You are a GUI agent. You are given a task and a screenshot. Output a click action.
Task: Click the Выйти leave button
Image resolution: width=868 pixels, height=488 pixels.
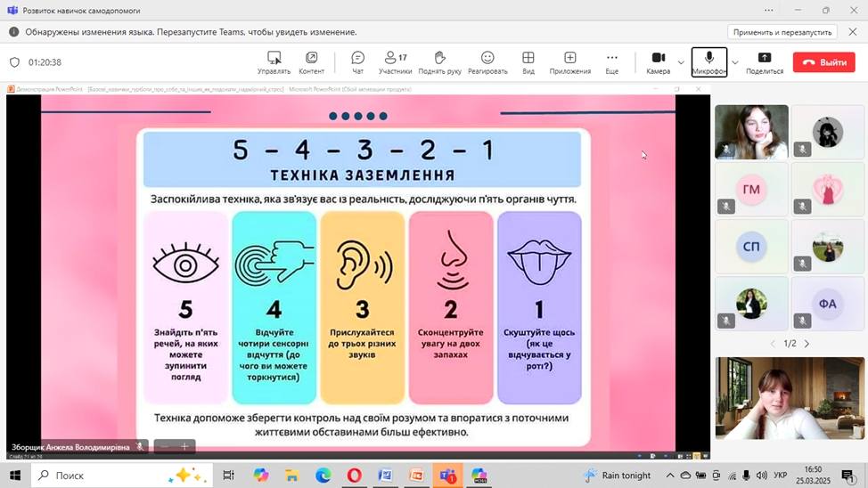coord(823,62)
